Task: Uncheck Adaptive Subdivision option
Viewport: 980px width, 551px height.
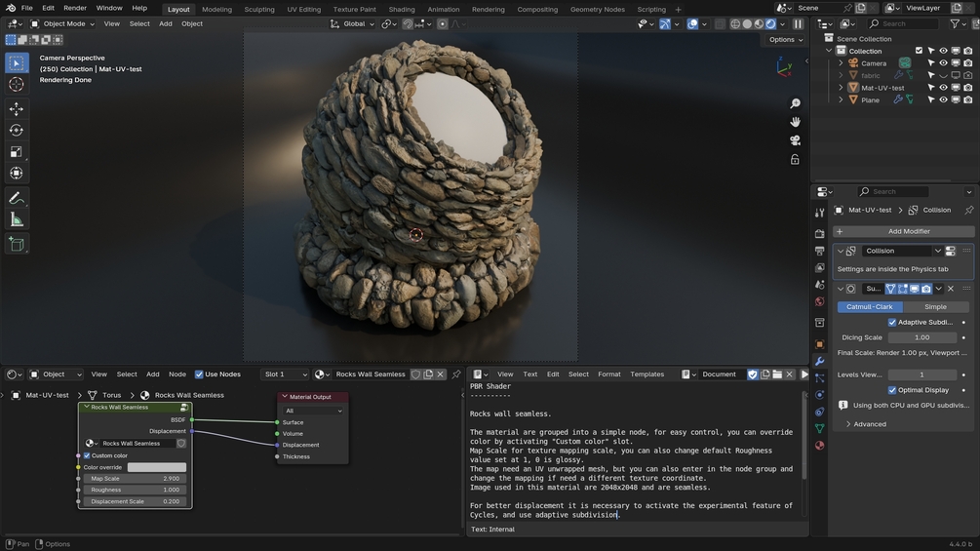Action: 892,322
